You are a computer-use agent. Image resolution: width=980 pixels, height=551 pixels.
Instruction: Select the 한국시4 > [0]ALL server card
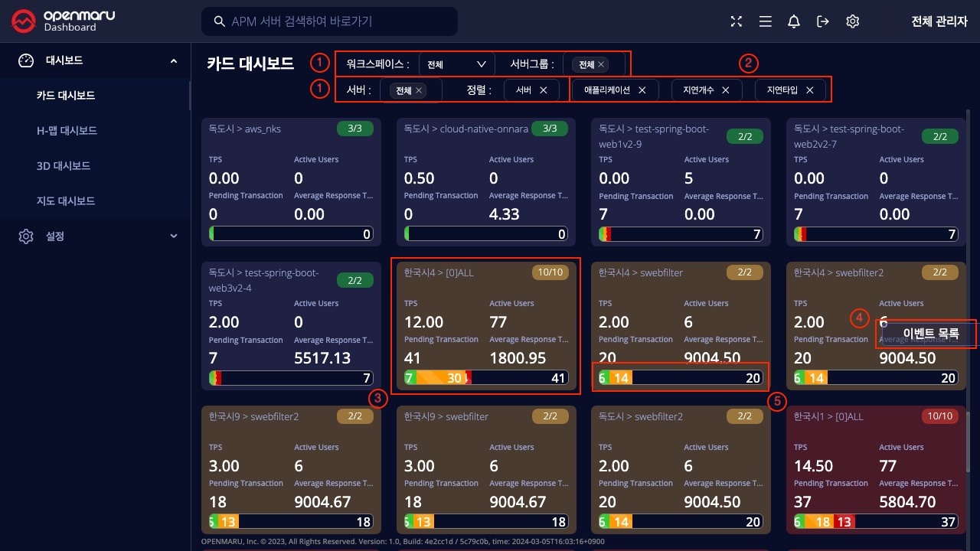(485, 327)
